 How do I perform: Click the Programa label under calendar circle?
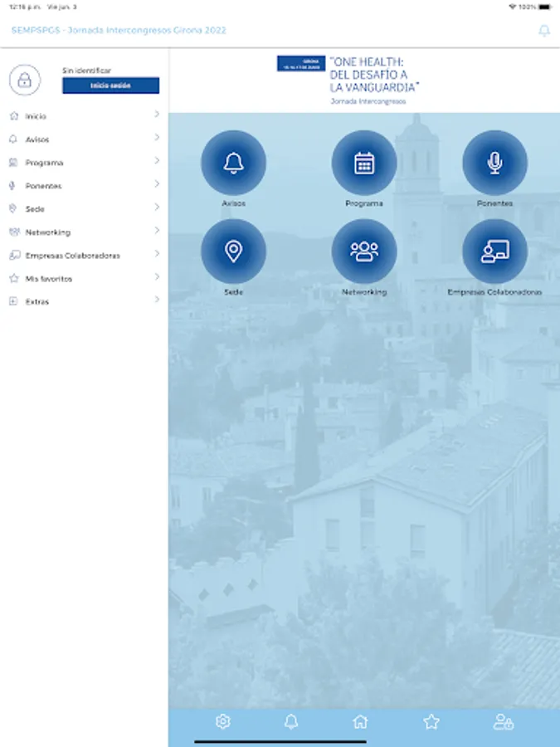point(364,203)
